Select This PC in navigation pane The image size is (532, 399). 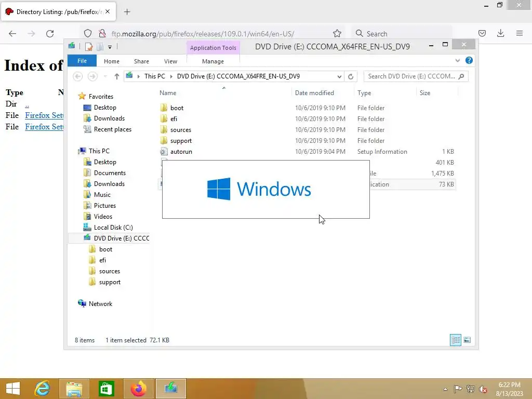(99, 151)
